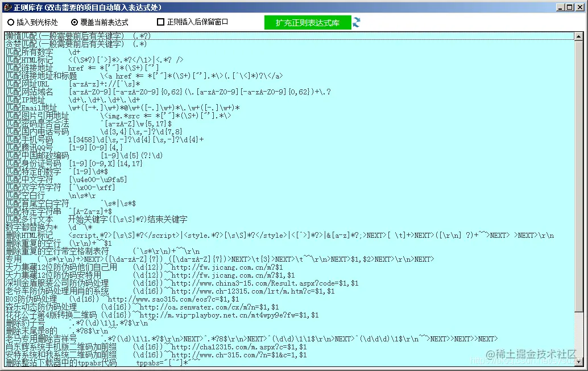Select the 匹配IP地址 row
Viewport: 588px width, 371px height.
(x=289, y=100)
